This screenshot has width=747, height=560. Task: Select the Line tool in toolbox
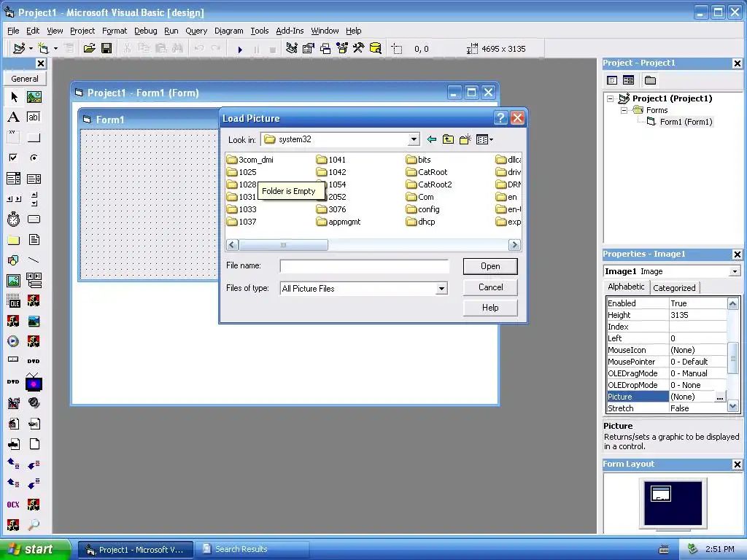pos(34,260)
